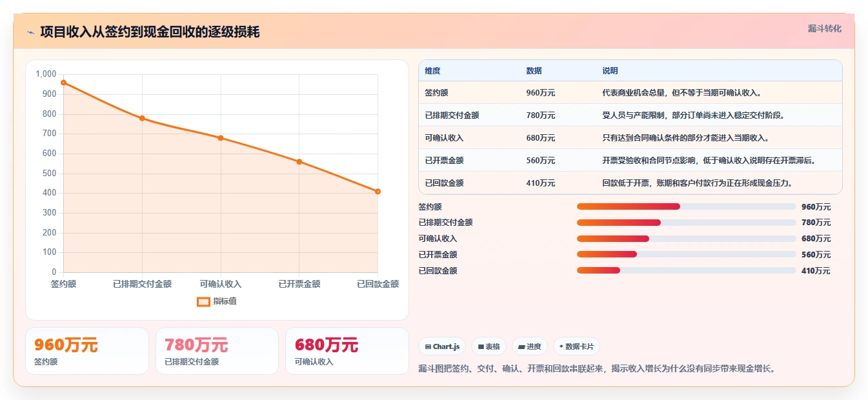Screen dimensions: 868x400
Task: Select the 数据卡片 tag
Action: 576,346
